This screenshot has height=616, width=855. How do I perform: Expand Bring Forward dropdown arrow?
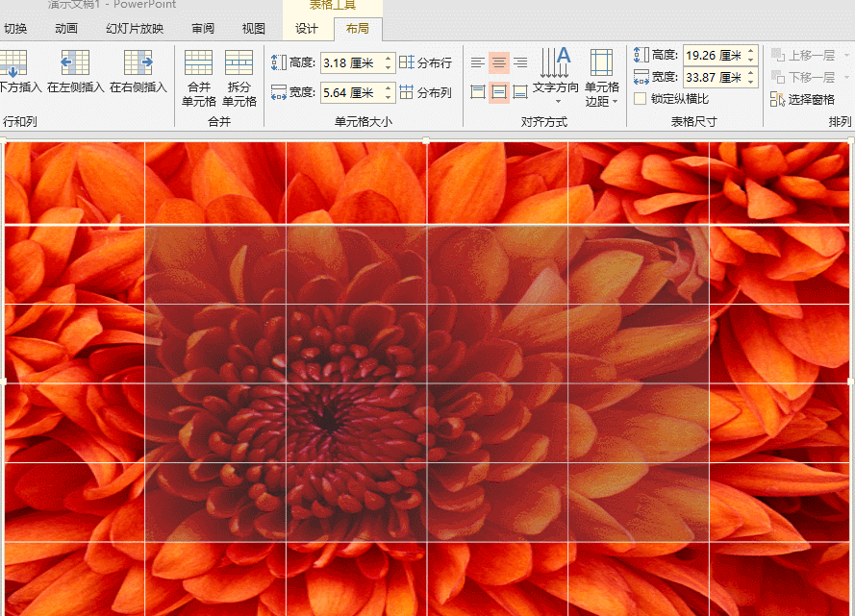click(x=846, y=55)
